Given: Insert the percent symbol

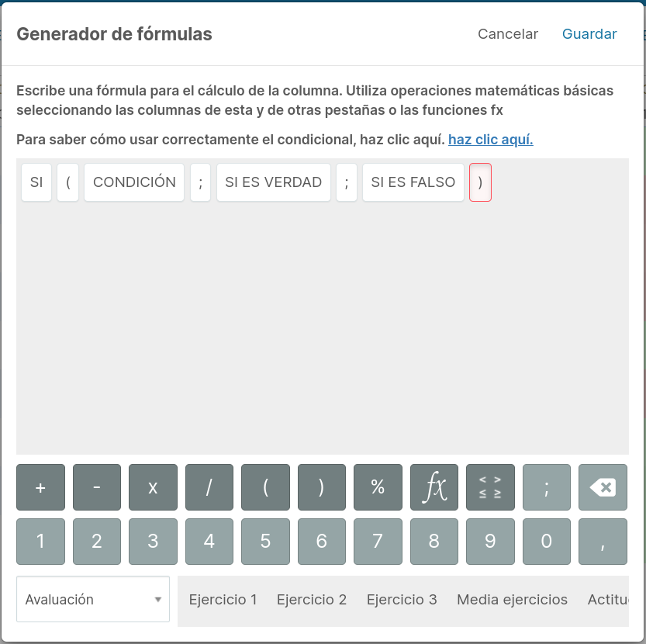Looking at the screenshot, I should (378, 487).
